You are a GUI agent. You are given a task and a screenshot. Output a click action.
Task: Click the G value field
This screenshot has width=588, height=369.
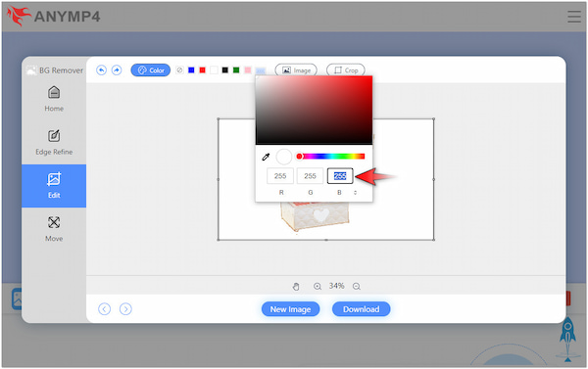pos(310,176)
